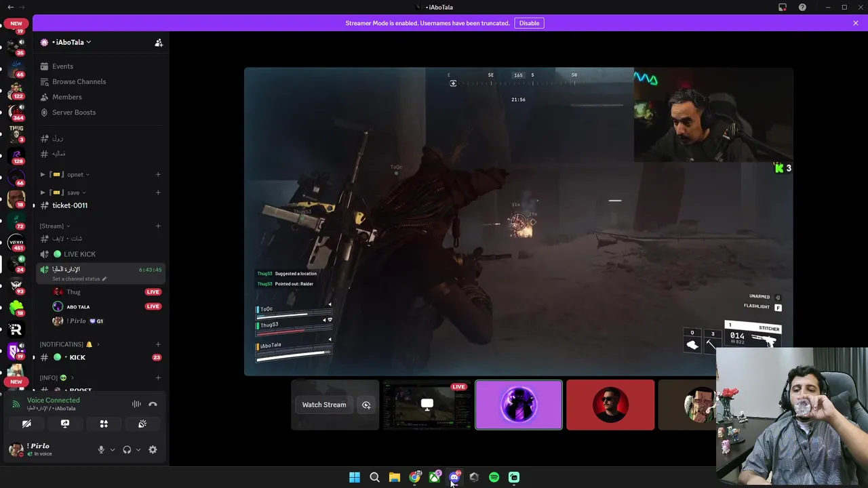Disconnect from voice with hang-up icon
868x488 pixels.
point(153,404)
